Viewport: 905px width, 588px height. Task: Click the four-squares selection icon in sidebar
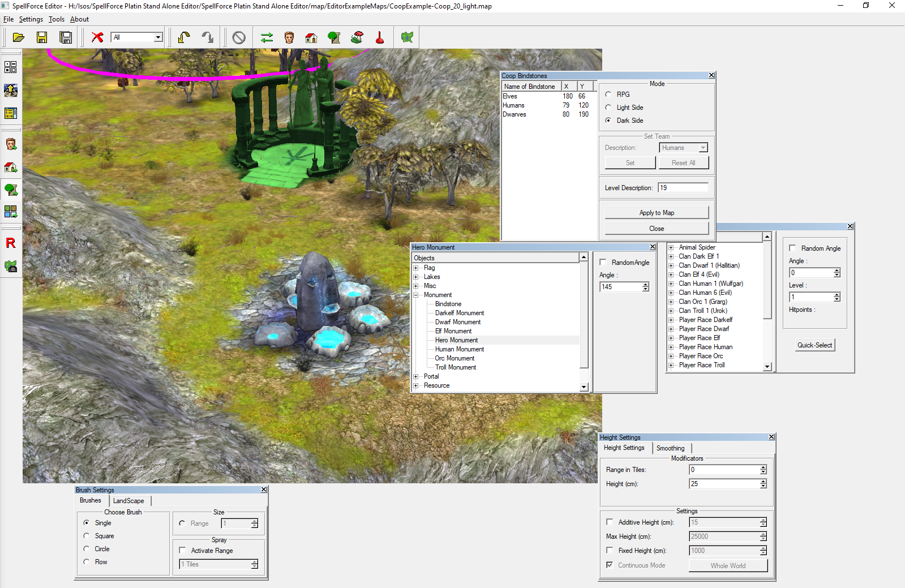pyautogui.click(x=11, y=67)
